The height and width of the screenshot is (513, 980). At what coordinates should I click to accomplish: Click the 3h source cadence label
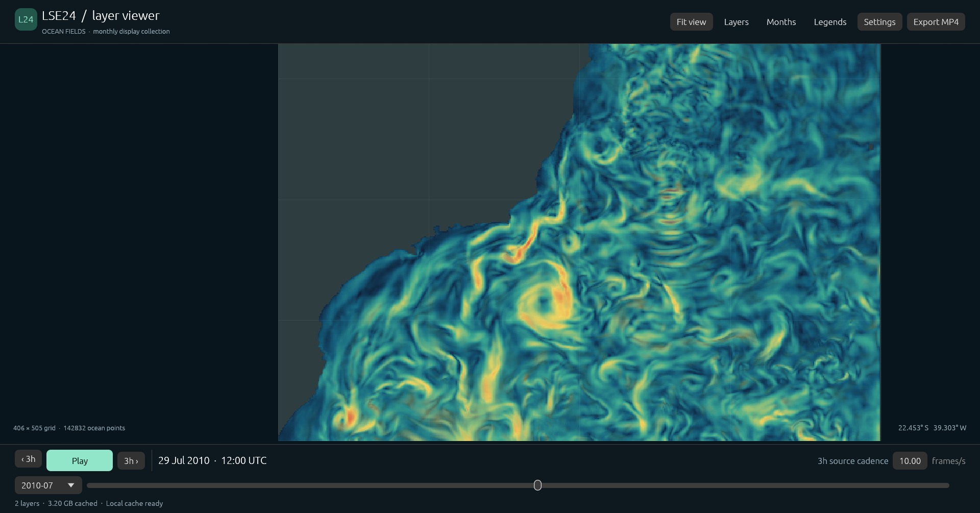(852, 461)
